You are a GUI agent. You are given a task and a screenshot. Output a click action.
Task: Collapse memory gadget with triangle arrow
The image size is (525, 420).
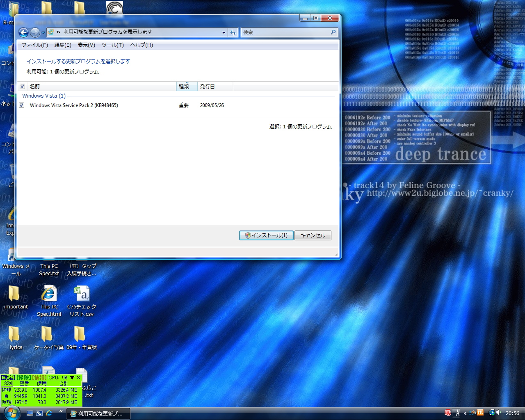click(x=72, y=377)
